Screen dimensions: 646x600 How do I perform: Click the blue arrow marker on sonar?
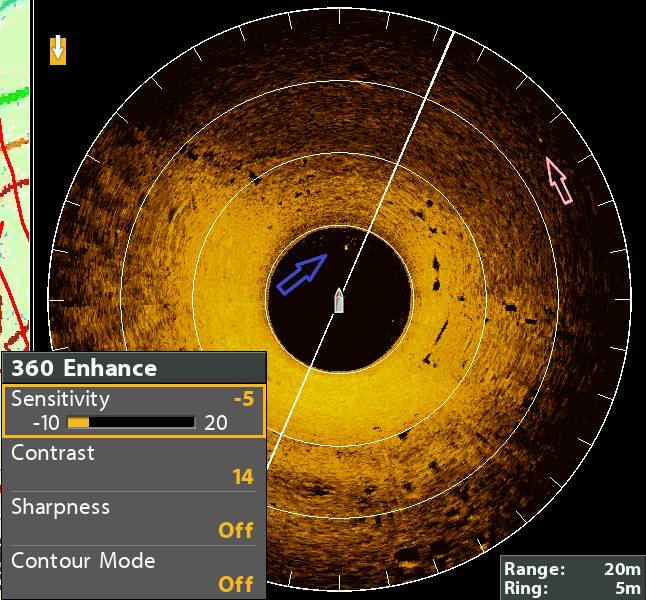click(x=301, y=274)
